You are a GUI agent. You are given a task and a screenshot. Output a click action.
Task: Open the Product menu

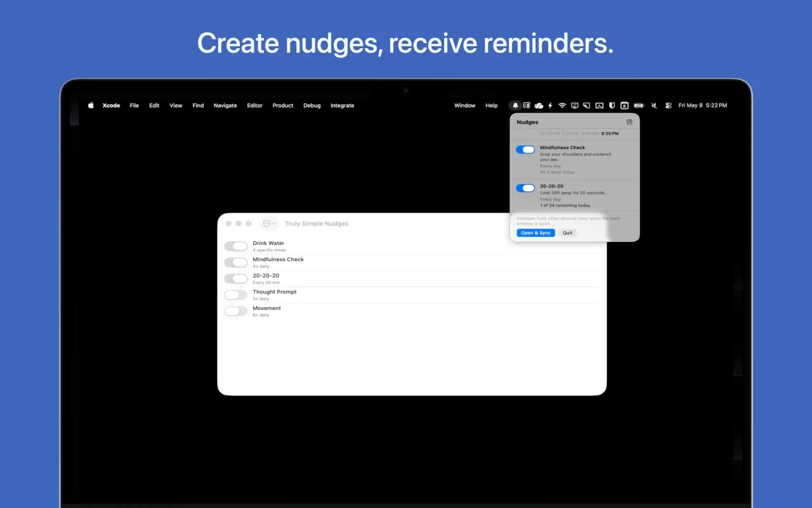point(283,105)
